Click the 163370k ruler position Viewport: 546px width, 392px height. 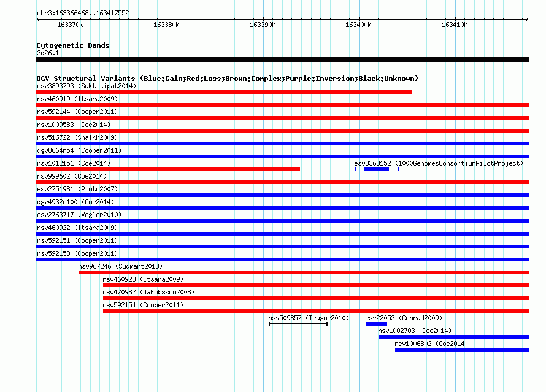(x=70, y=25)
